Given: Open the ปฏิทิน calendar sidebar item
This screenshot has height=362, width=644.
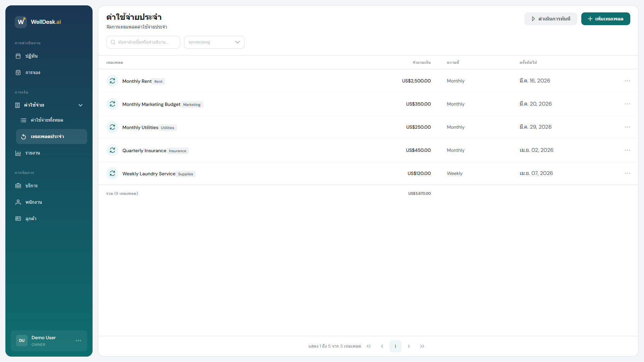Looking at the screenshot, I should click(31, 56).
